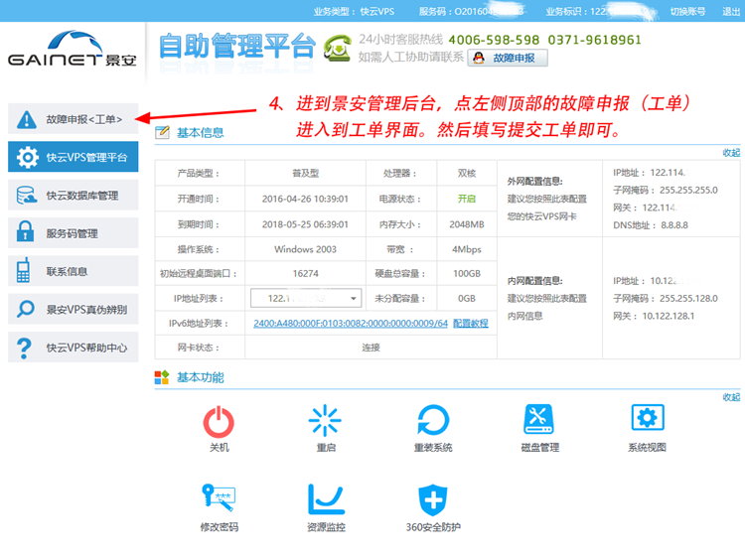Click the 关机 label text

pyautogui.click(x=220, y=448)
